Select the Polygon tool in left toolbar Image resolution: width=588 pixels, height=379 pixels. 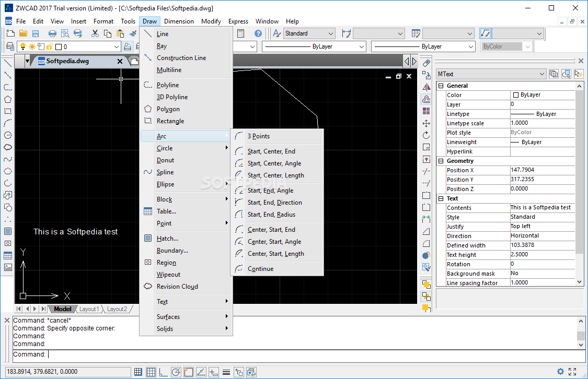pos(7,99)
